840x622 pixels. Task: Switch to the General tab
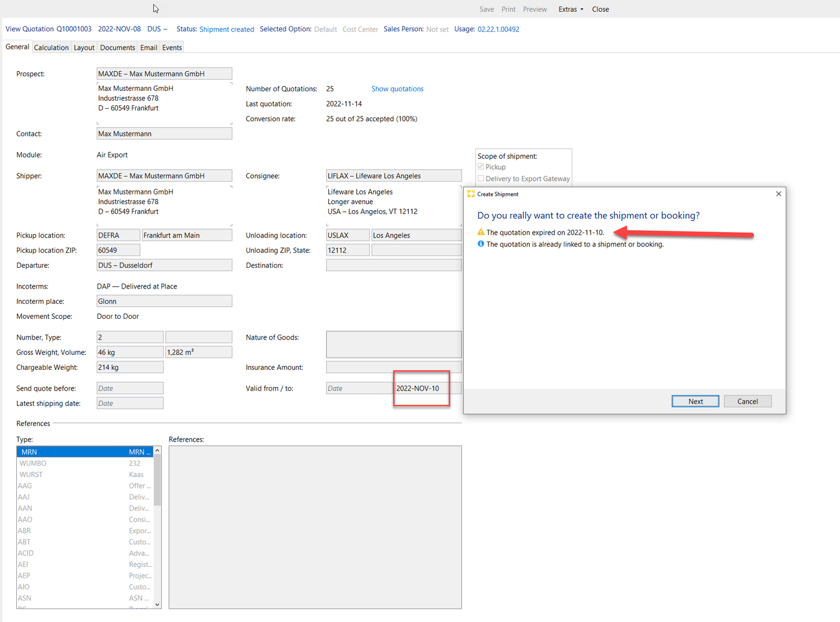tap(17, 47)
